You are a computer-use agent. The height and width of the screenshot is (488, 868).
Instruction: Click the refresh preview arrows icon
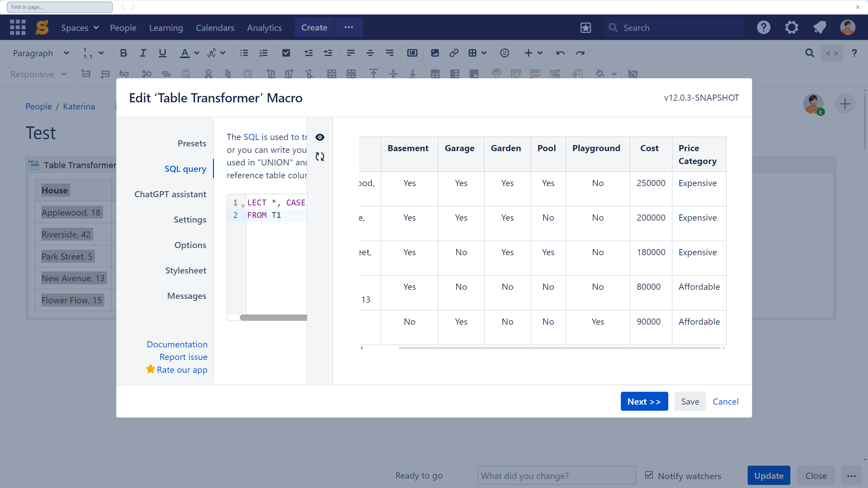[320, 157]
